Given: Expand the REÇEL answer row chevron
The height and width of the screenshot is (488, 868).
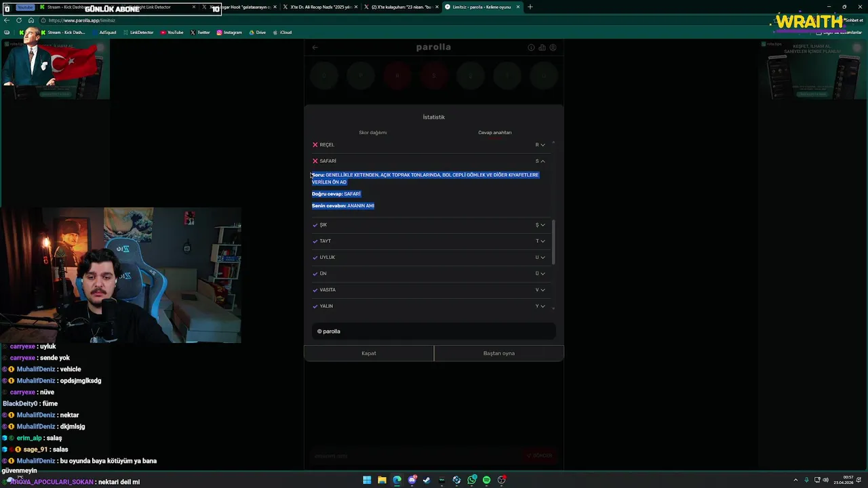Looking at the screenshot, I should click(542, 145).
